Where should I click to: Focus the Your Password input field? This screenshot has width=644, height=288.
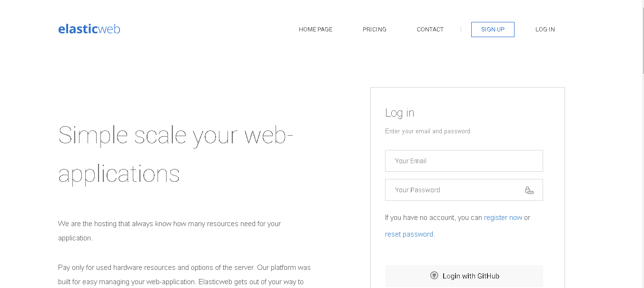[464, 190]
